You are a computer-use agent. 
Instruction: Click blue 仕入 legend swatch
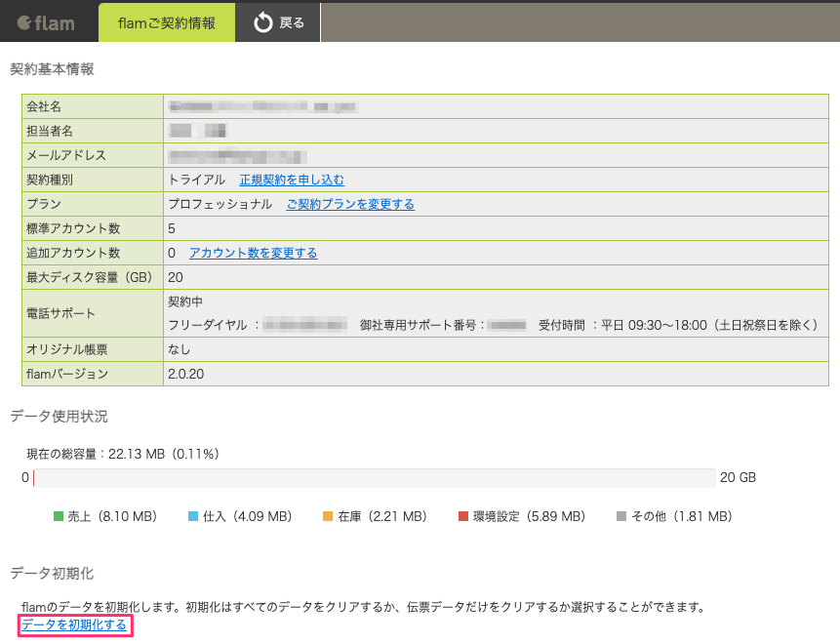point(193,516)
